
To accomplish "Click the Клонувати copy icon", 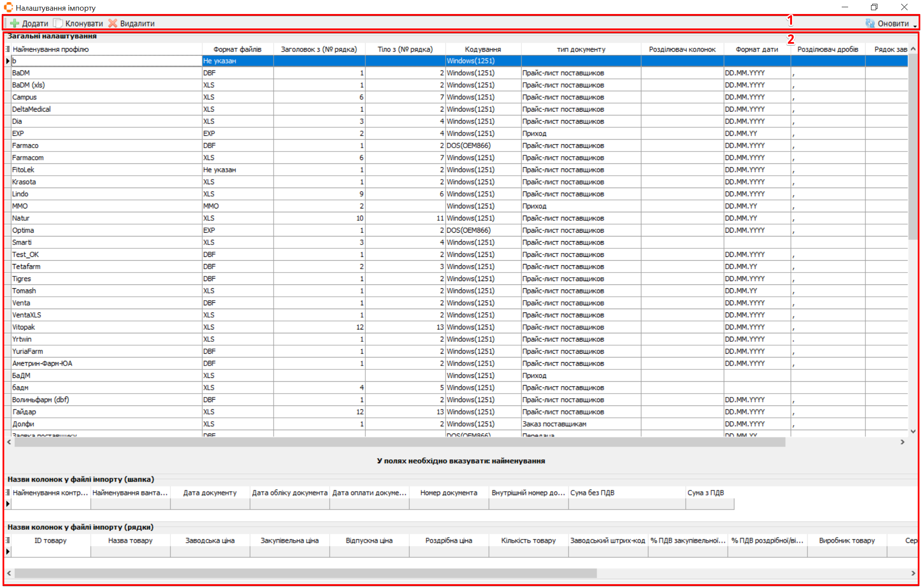I will pyautogui.click(x=58, y=23).
